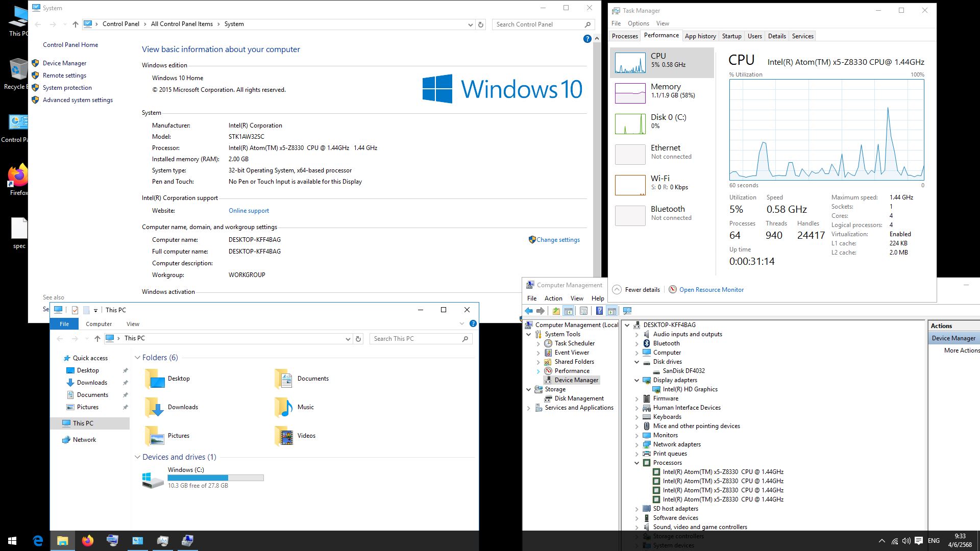Open System protection link
Image resolution: width=980 pixels, height=551 pixels.
(x=67, y=88)
